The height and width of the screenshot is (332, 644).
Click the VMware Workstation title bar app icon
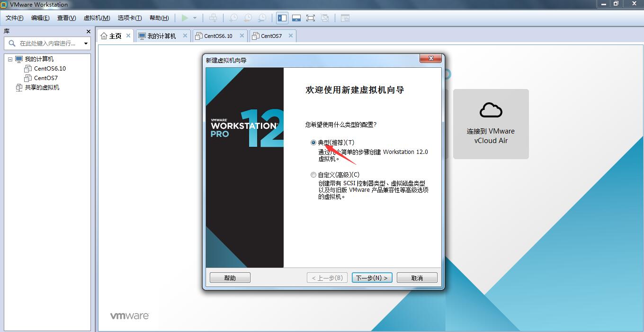click(4, 5)
